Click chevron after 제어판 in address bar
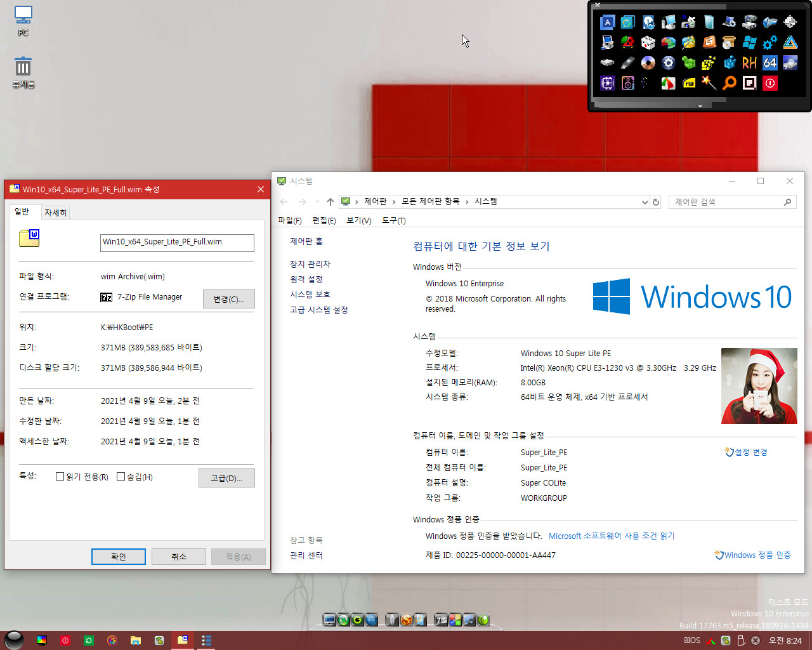The height and width of the screenshot is (650, 812). point(394,202)
